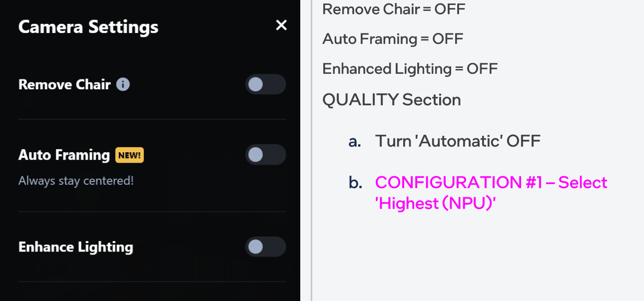644x301 pixels.
Task: Click the Enhance Lighting label
Action: click(76, 247)
